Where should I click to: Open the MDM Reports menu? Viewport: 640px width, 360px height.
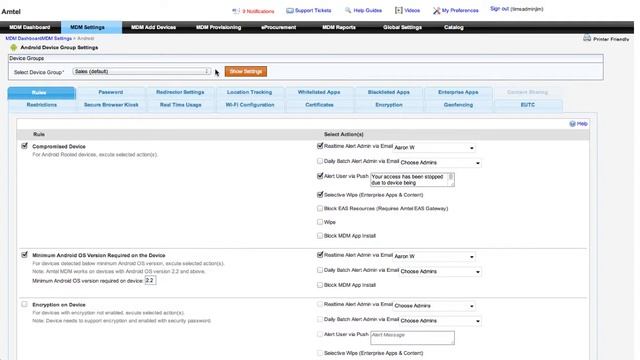339,27
